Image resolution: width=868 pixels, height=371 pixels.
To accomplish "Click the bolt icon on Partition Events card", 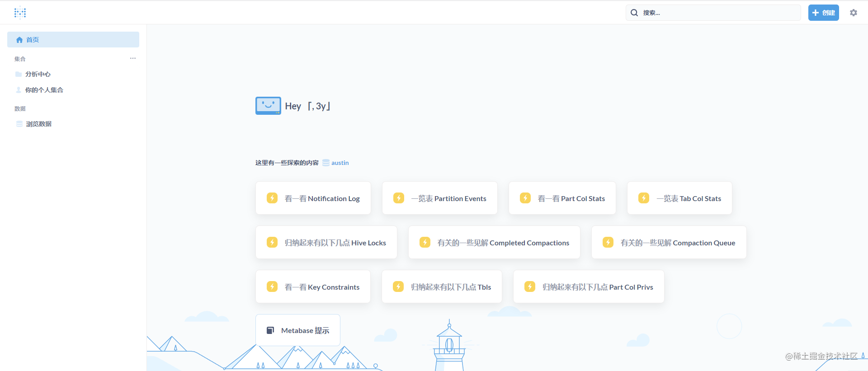I will coord(399,198).
